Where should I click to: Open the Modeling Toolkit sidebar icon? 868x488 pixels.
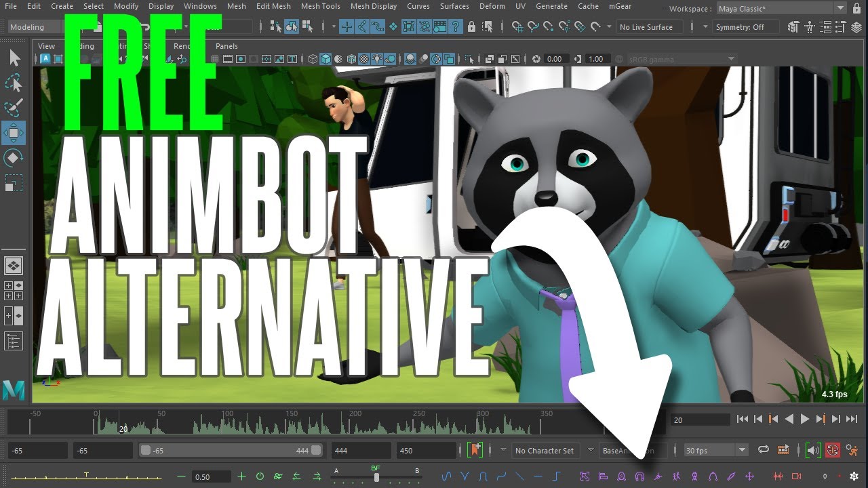pyautogui.click(x=793, y=27)
